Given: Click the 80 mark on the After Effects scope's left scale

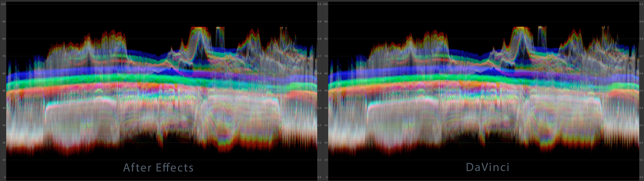Looking at the screenshot, I should click(4, 39).
